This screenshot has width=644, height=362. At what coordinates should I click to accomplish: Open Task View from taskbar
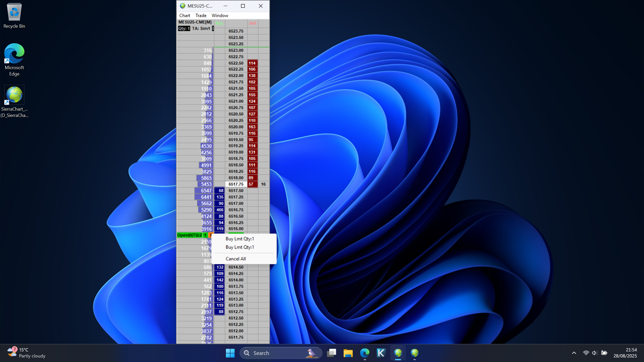pyautogui.click(x=331, y=353)
